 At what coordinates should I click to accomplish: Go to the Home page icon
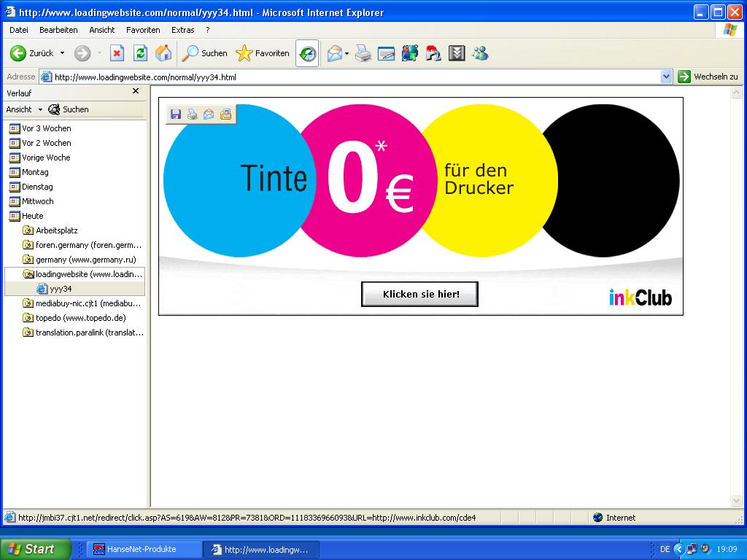coord(163,52)
